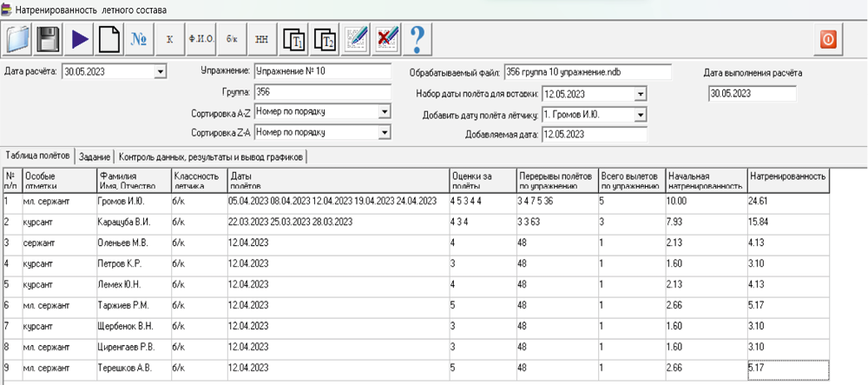Click the initial value 7.93
This screenshot has width=868, height=385.
[707, 223]
